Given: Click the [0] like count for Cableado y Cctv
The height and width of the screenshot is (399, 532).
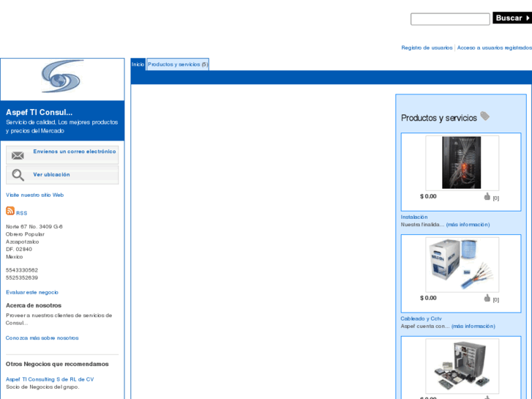Looking at the screenshot, I should (x=495, y=300).
